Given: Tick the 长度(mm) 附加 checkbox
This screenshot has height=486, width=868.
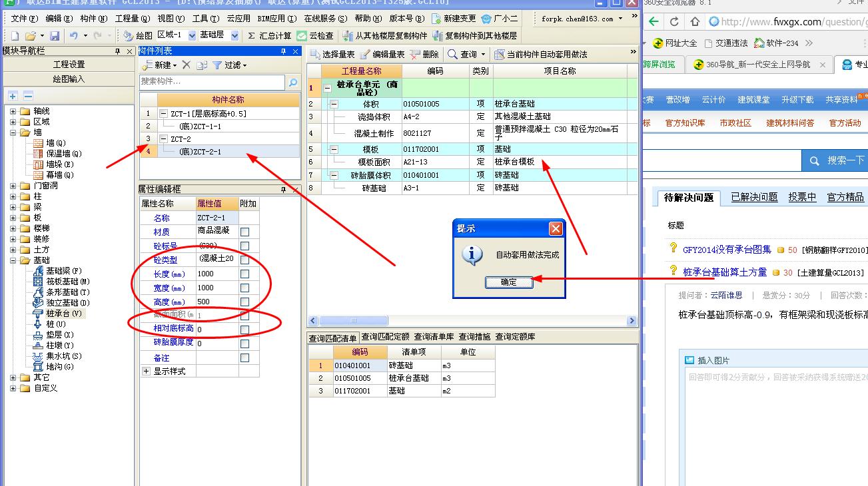Looking at the screenshot, I should point(244,274).
